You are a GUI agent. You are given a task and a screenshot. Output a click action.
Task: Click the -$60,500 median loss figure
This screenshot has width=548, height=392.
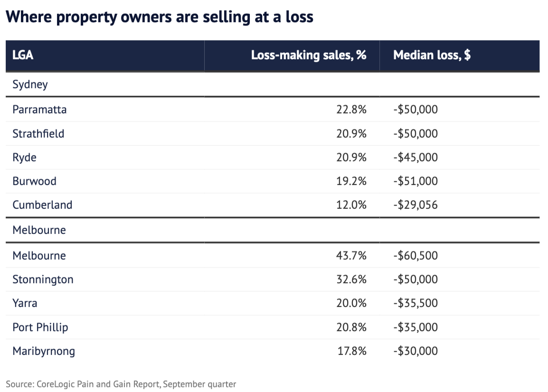coord(416,256)
